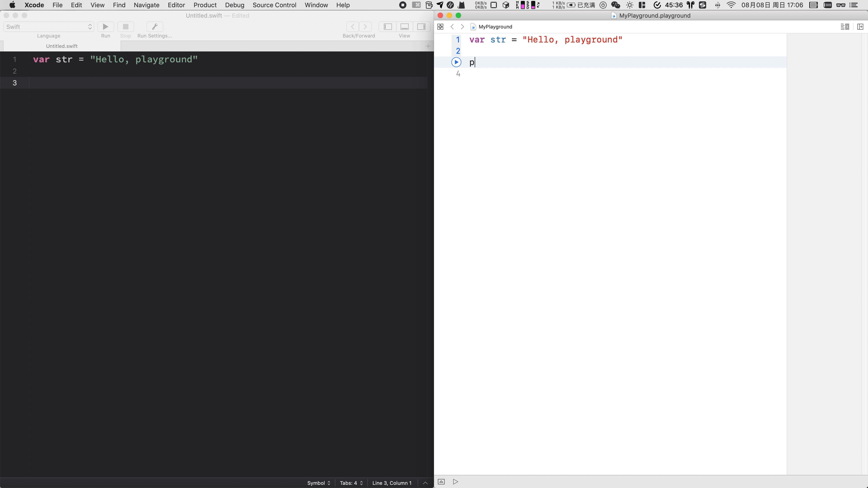This screenshot has height=488, width=868.
Task: Toggle the left sidebar view button
Action: 388,27
